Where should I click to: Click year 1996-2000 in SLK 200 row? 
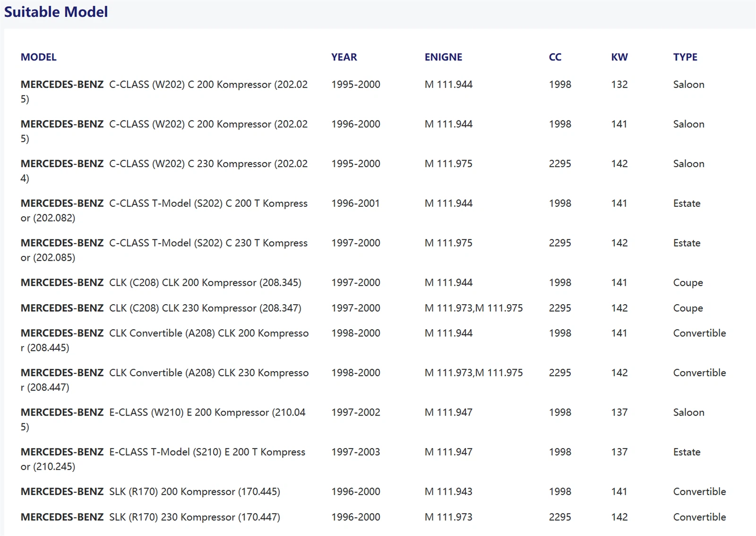(x=356, y=492)
